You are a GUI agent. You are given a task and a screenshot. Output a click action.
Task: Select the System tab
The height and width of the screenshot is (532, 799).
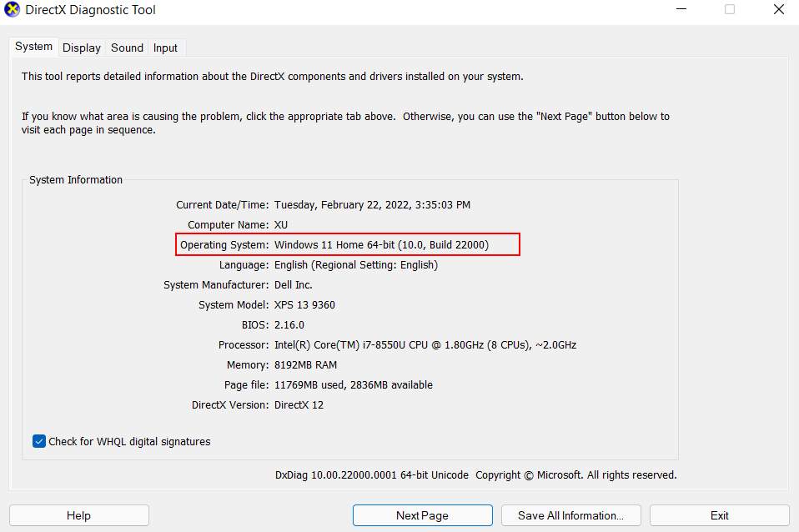(33, 47)
